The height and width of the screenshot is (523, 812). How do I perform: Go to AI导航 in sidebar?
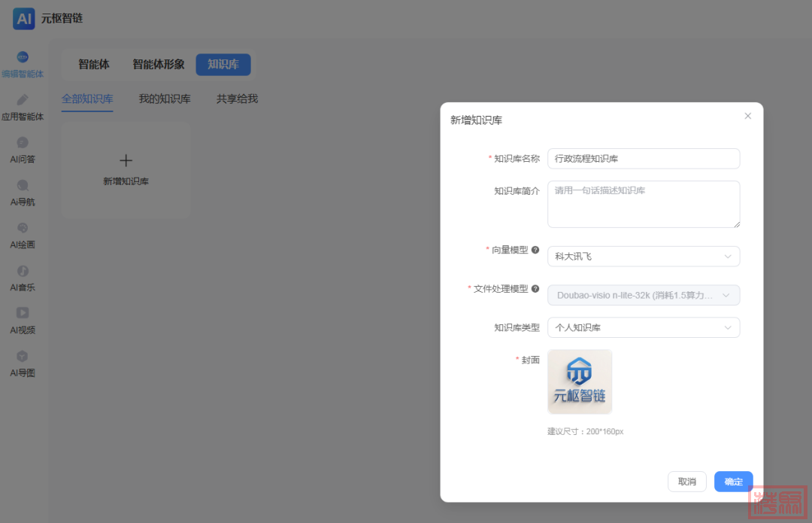(23, 186)
